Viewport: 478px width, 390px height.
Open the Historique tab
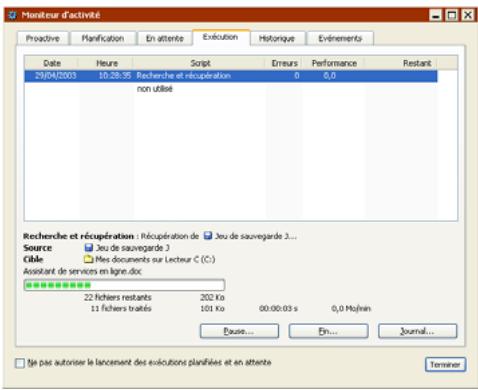(277, 38)
